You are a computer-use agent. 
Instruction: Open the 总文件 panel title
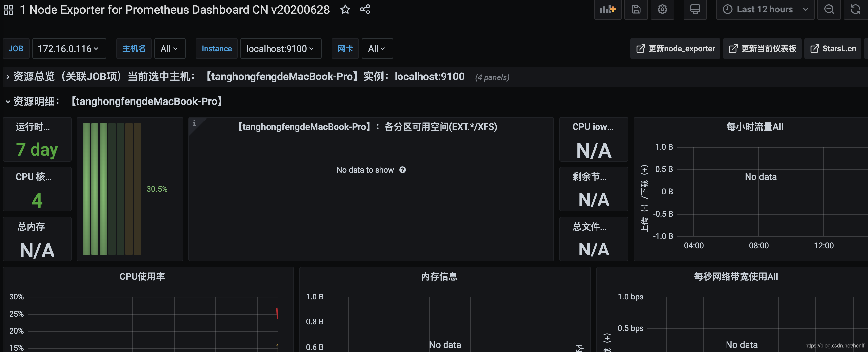coord(589,227)
